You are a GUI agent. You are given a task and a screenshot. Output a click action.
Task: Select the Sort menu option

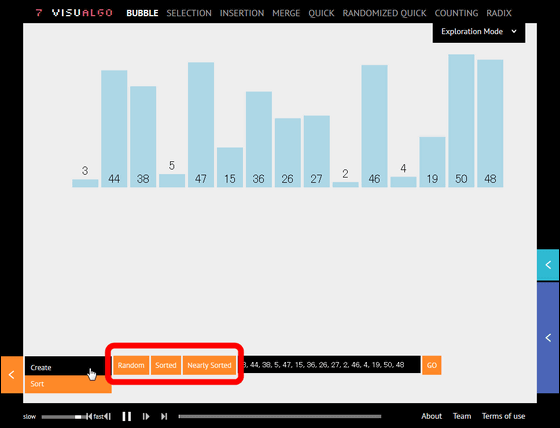68,384
